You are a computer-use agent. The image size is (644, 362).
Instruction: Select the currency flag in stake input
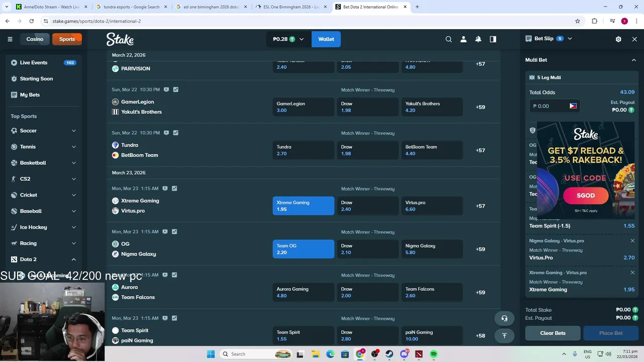(573, 106)
